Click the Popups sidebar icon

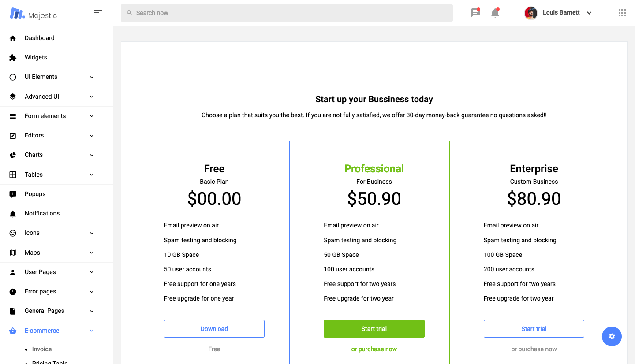pos(13,194)
